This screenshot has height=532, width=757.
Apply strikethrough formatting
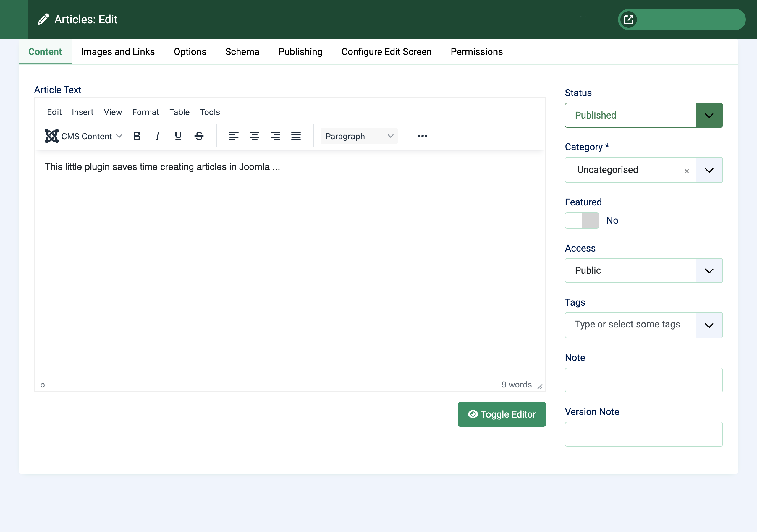199,136
